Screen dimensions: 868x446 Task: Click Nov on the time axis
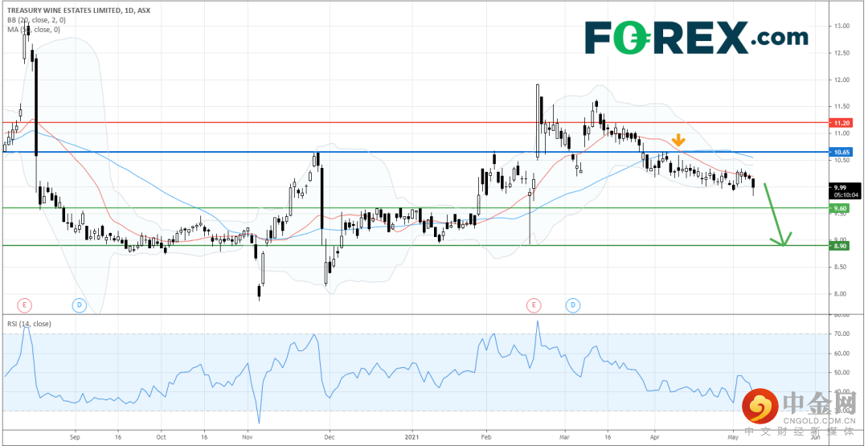(x=247, y=436)
